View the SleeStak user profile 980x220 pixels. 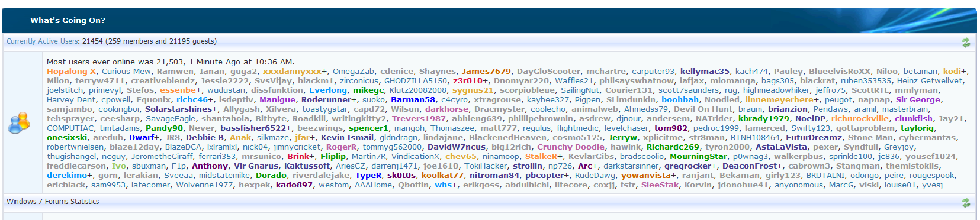[x=660, y=185]
